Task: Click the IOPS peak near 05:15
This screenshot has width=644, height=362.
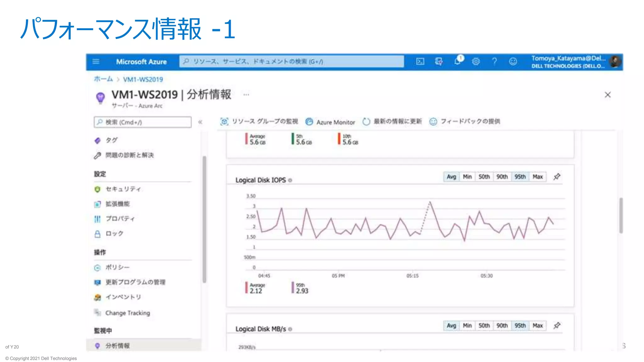Action: click(430, 202)
